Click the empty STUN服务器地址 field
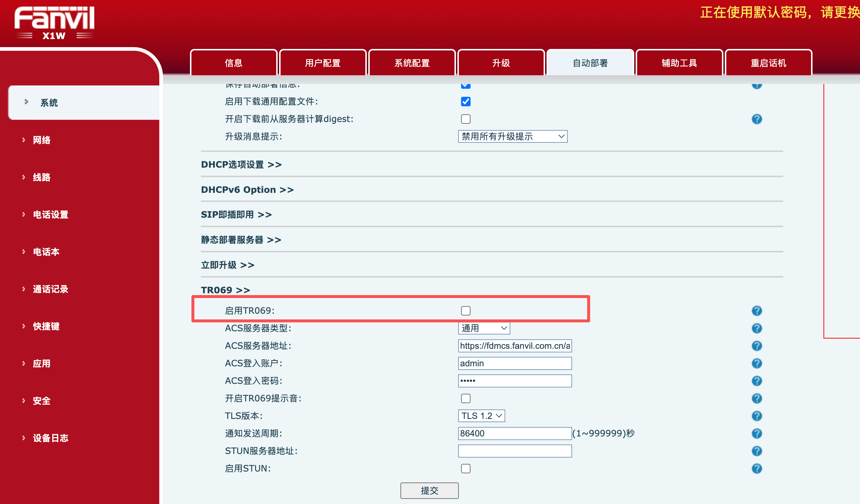Viewport: 860px width, 504px height. point(515,451)
